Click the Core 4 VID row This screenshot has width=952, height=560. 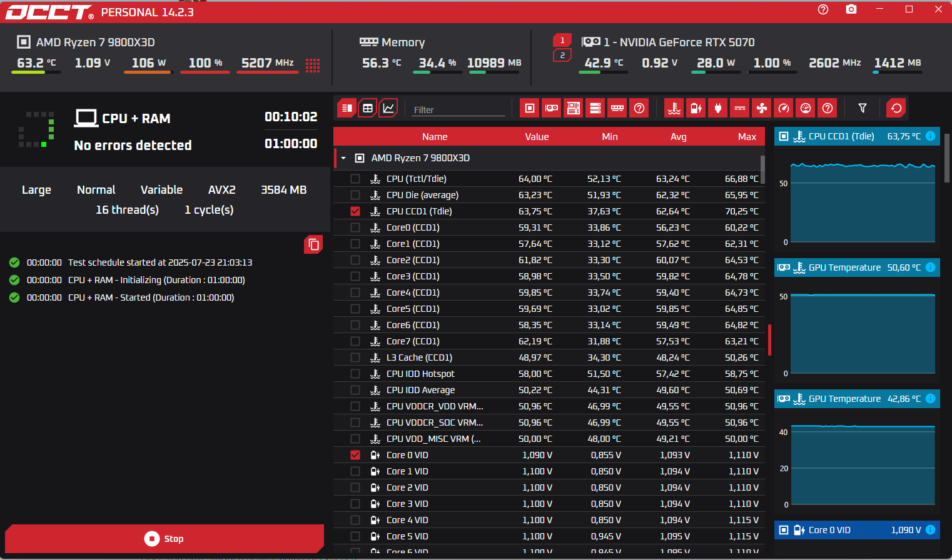pos(549,520)
